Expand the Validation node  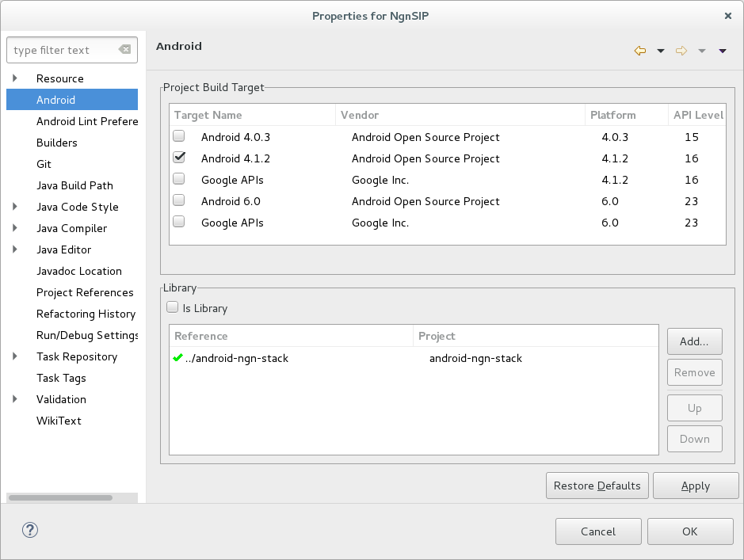[15, 399]
